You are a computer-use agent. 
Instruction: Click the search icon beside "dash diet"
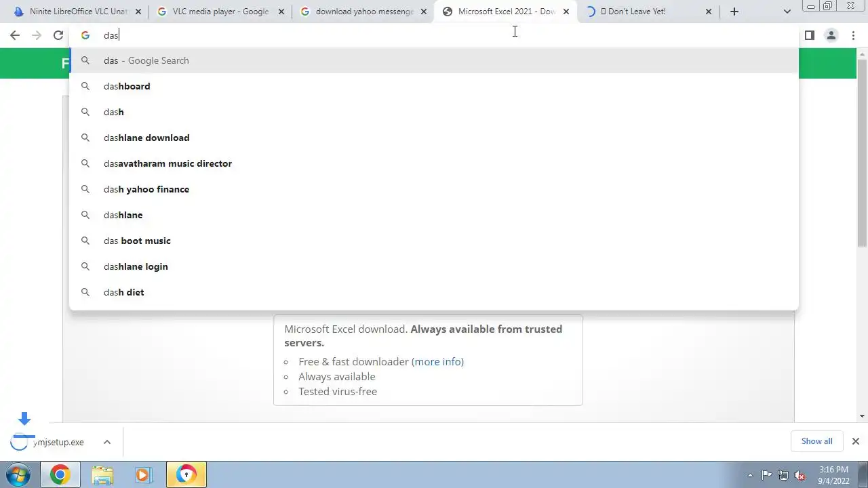click(85, 292)
